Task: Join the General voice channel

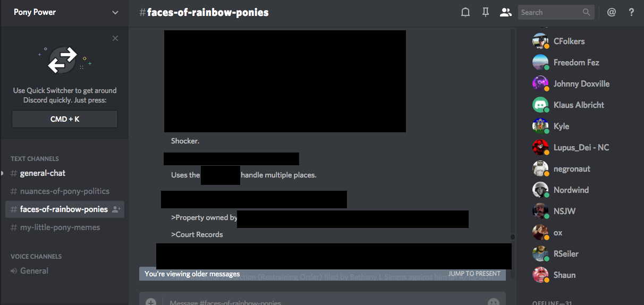Action: click(x=34, y=271)
